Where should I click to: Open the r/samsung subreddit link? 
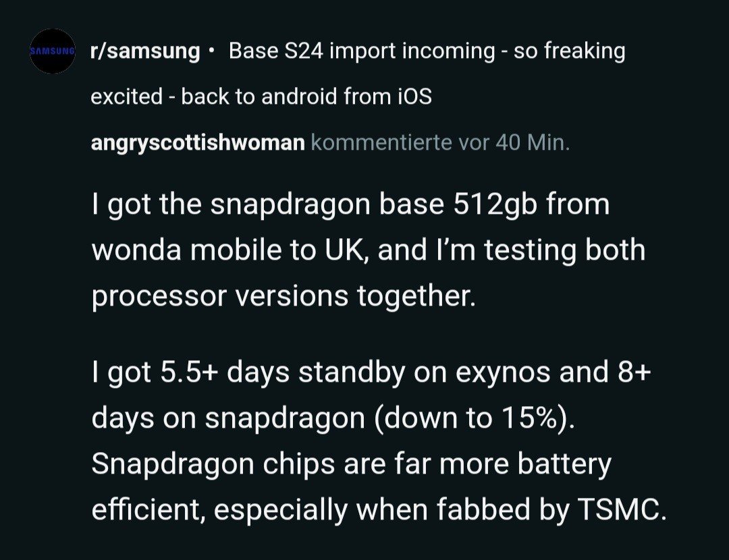point(145,51)
